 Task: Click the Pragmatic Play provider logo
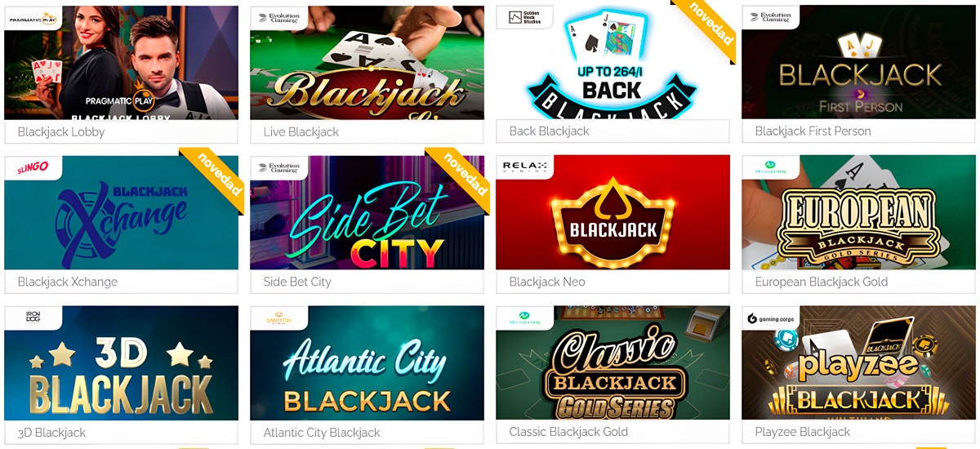tap(33, 17)
